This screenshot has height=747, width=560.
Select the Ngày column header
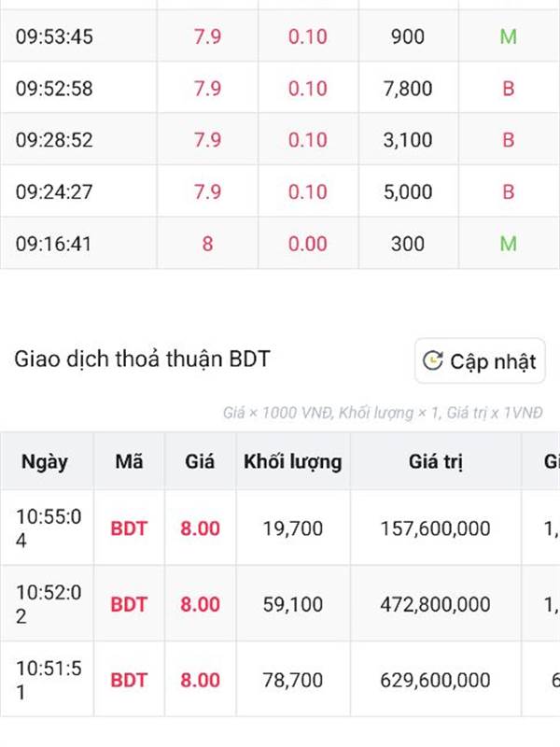[x=47, y=461]
